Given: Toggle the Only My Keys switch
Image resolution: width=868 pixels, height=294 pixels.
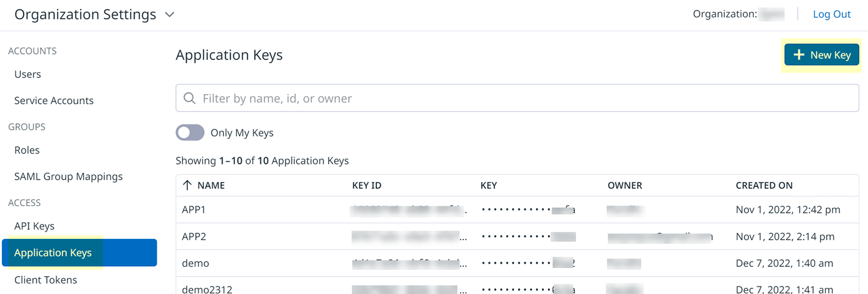Looking at the screenshot, I should pos(190,132).
